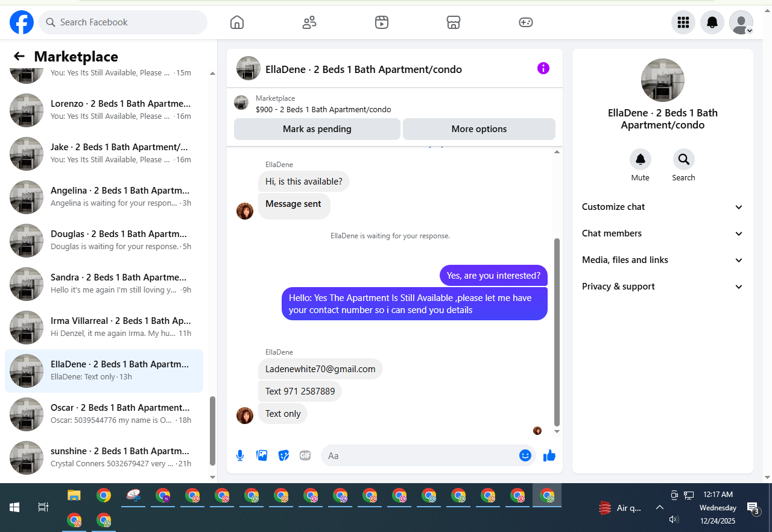
Task: Open Task View in taskbar
Action: pyautogui.click(x=43, y=507)
